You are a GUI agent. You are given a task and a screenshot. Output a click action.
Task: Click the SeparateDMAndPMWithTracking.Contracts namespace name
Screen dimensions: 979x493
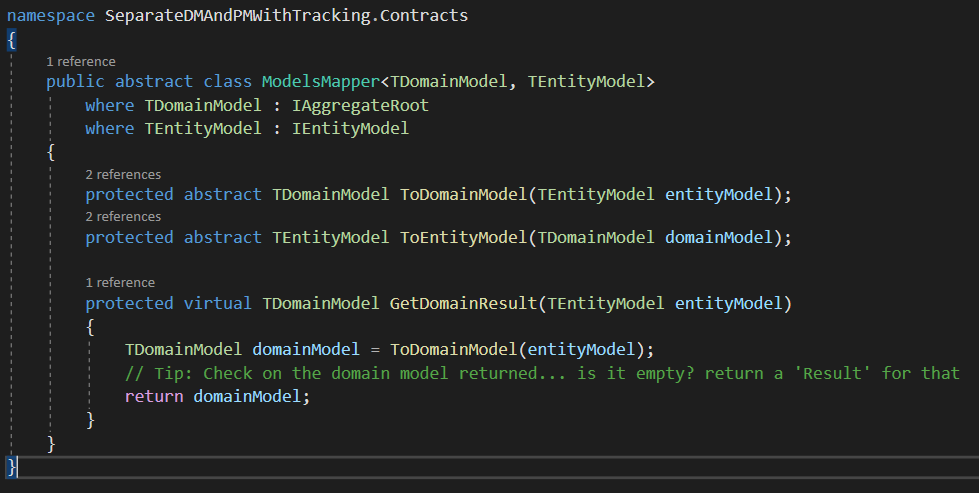(287, 16)
